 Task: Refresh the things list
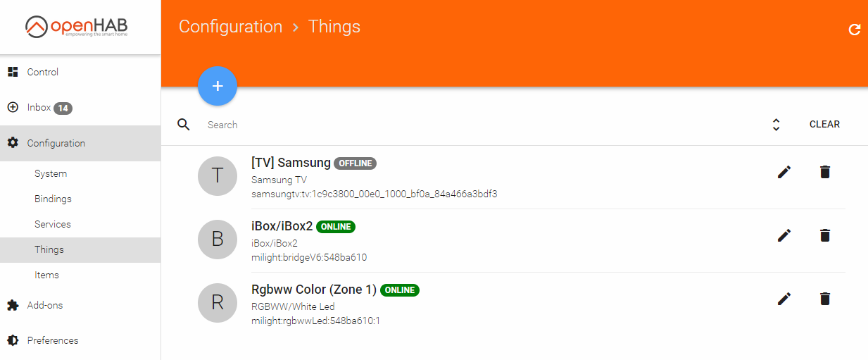tap(855, 30)
